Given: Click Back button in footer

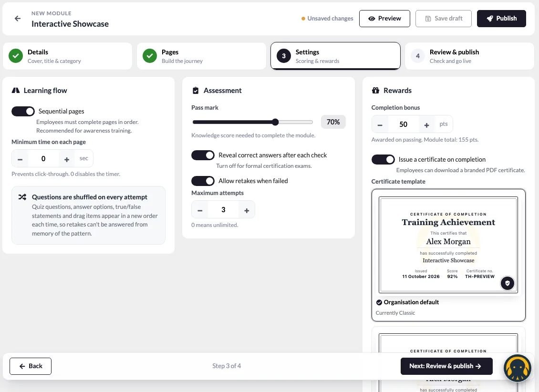Looking at the screenshot, I should pyautogui.click(x=31, y=366).
